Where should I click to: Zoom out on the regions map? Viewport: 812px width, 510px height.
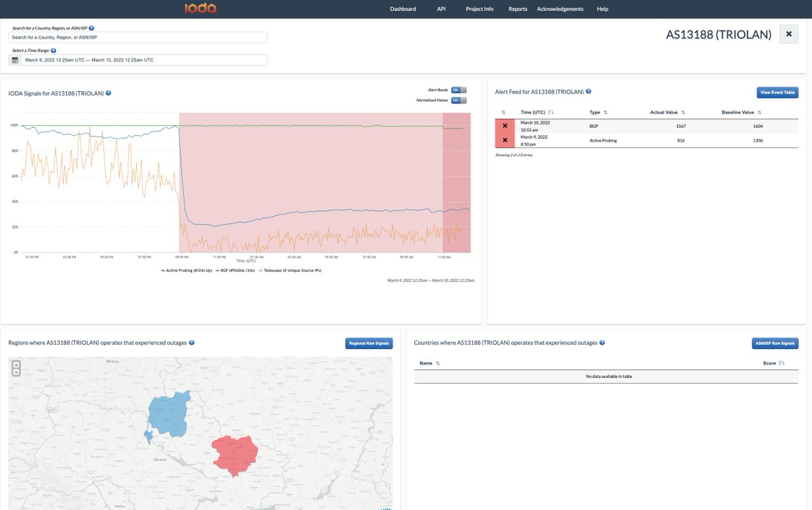[x=16, y=372]
